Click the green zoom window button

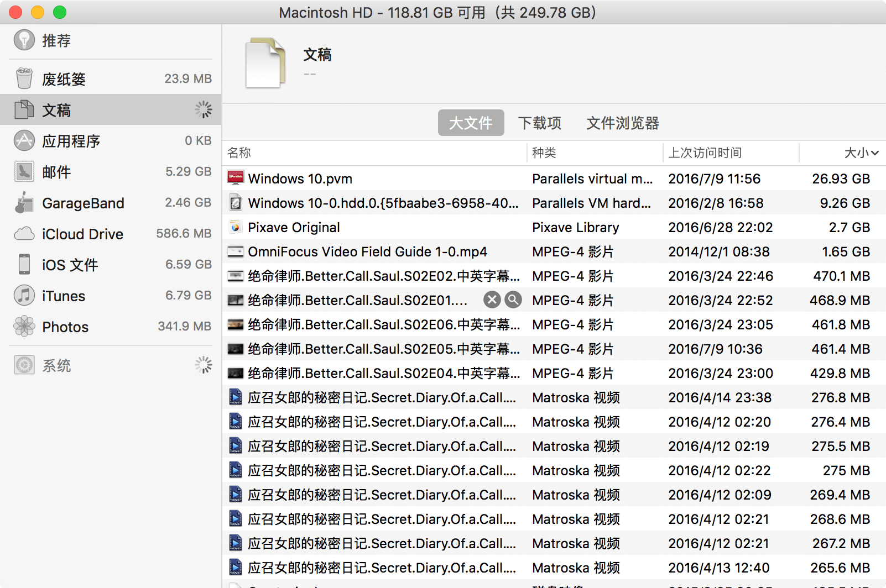tap(60, 12)
